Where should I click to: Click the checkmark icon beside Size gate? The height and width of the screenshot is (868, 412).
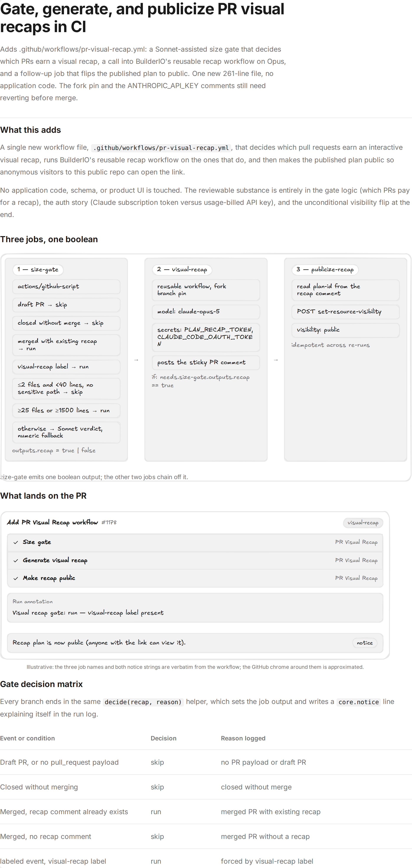coord(15,542)
